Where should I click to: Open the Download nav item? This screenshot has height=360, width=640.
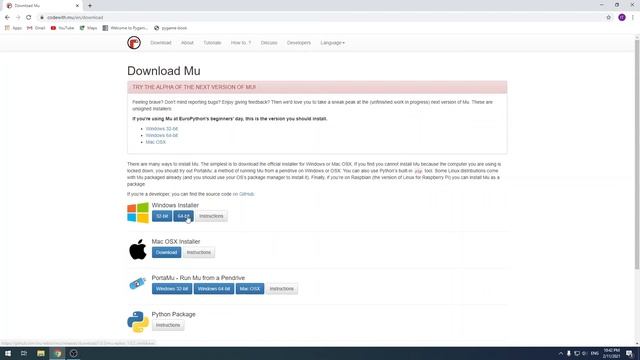[x=161, y=43]
